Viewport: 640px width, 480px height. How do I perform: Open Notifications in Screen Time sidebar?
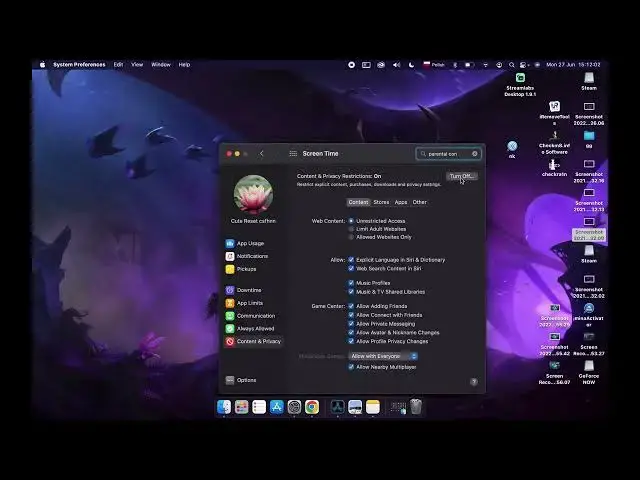(247, 256)
